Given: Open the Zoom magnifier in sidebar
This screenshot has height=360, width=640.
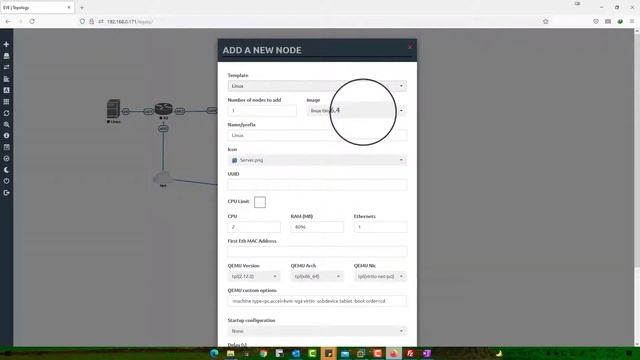Looking at the screenshot, I should click(6, 124).
